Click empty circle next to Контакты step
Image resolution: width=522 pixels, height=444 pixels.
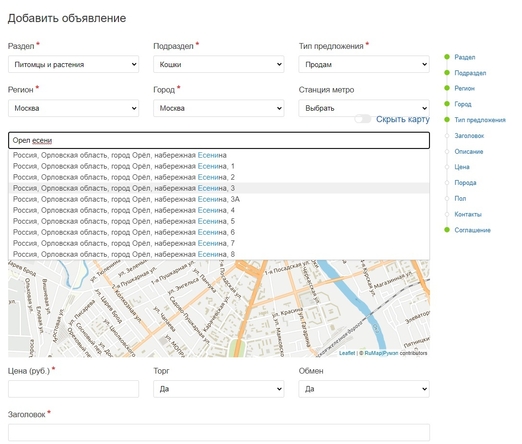click(x=447, y=214)
